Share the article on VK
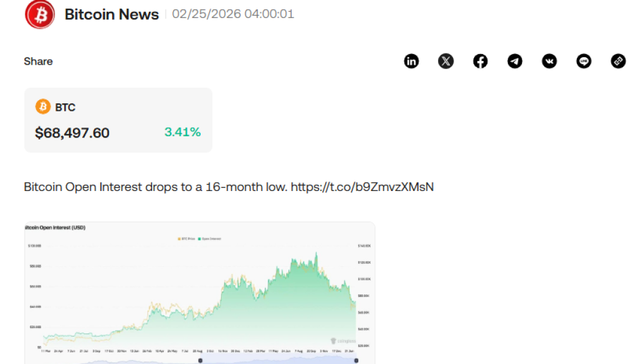Viewport: 638px width, 364px height. [550, 61]
